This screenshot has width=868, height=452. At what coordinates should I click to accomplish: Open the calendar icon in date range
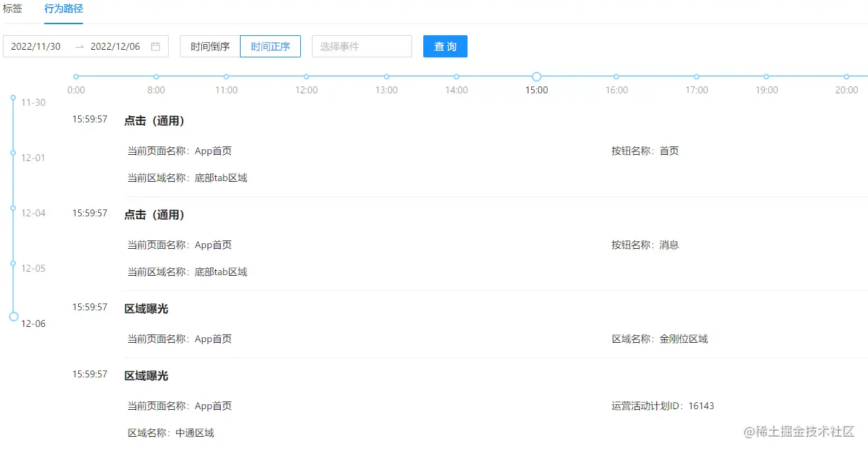[x=156, y=46]
